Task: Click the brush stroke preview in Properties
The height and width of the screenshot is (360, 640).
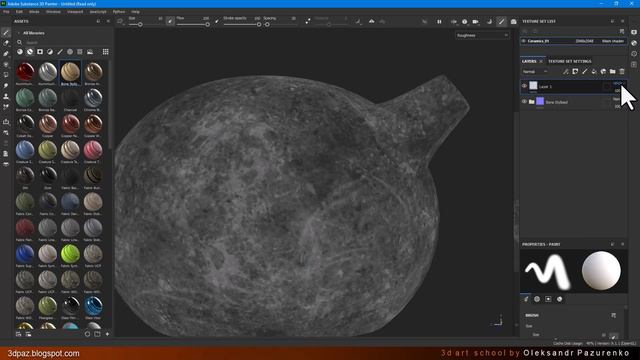Action: (548, 271)
